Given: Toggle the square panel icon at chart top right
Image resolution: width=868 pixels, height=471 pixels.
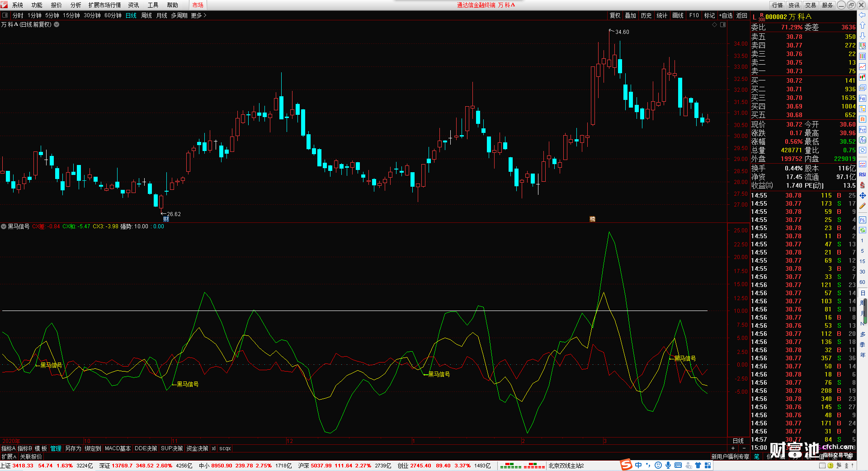Looking at the screenshot, I should tap(723, 25).
